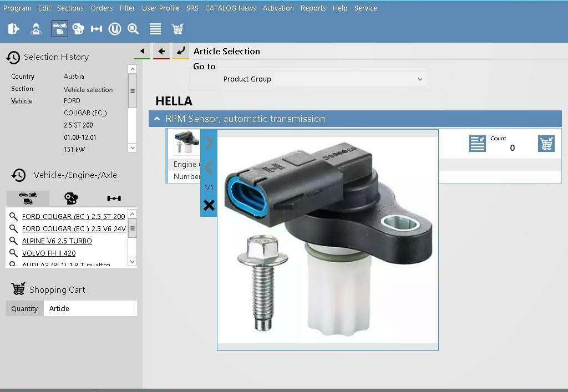Collapse the RPM Sensor automatic transmission section
Viewport: 568px width, 392px height.
click(157, 119)
